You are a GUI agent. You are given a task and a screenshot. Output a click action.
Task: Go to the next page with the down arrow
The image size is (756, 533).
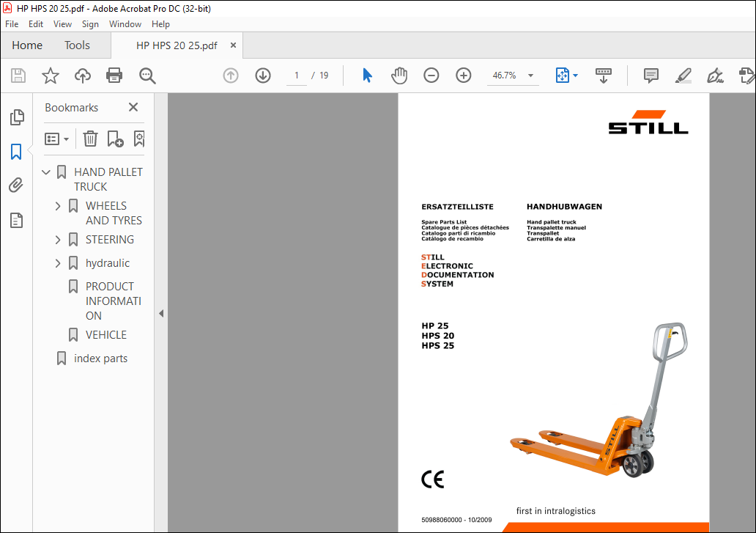pos(263,76)
